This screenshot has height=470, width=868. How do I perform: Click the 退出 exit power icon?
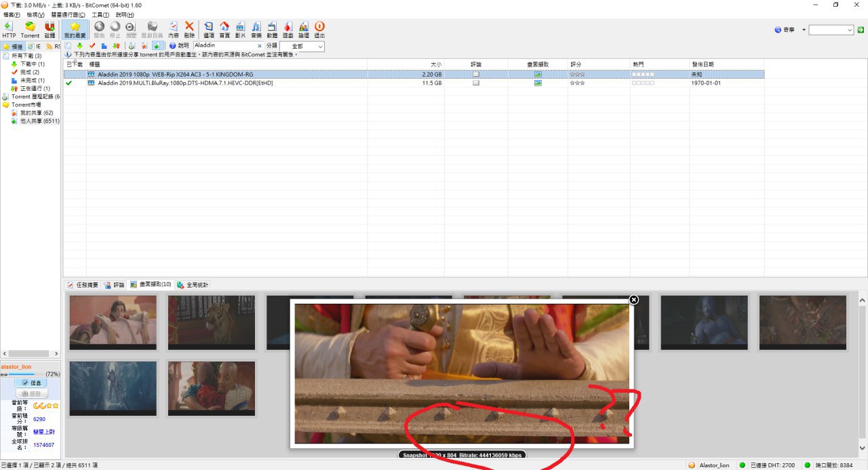(x=319, y=29)
